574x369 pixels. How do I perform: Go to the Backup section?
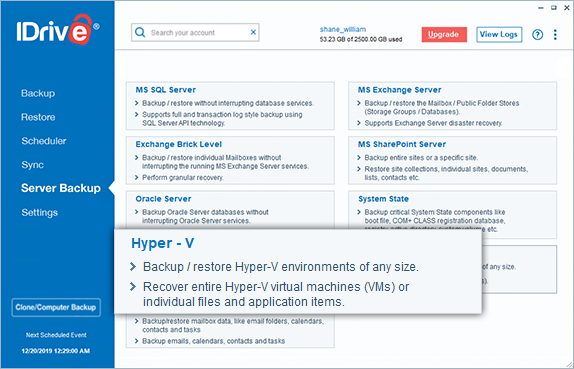[38, 93]
